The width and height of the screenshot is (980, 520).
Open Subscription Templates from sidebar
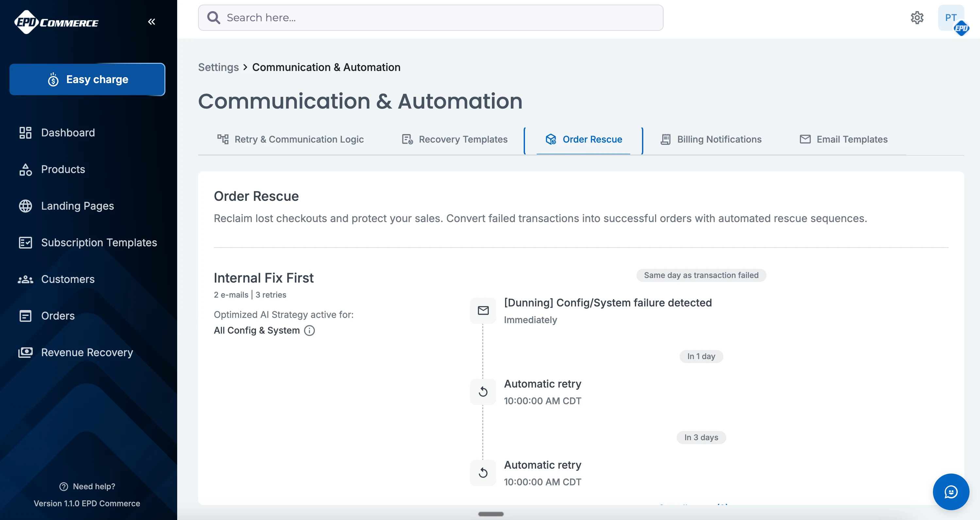pyautogui.click(x=88, y=242)
